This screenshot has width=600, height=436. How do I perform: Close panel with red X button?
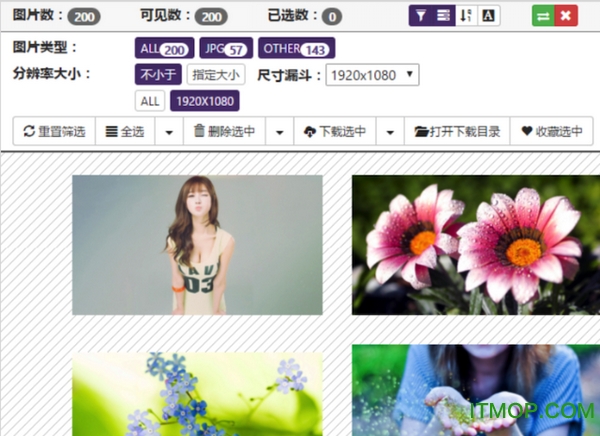pyautogui.click(x=566, y=16)
